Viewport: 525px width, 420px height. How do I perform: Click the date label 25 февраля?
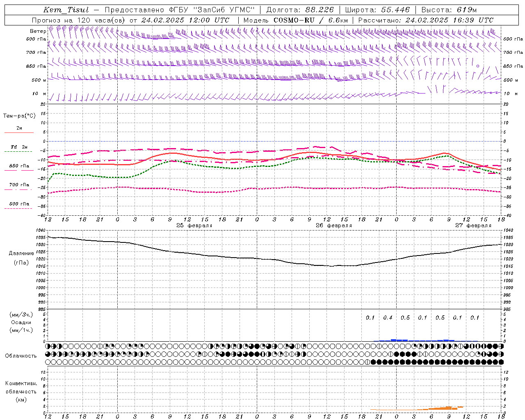194,226
